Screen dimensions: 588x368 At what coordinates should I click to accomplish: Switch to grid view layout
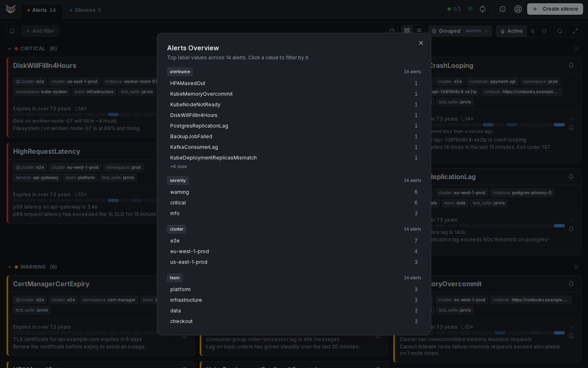pyautogui.click(x=407, y=31)
